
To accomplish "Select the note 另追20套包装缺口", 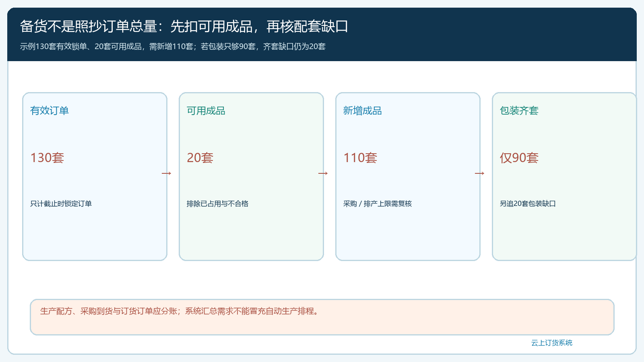I will pyautogui.click(x=528, y=204).
